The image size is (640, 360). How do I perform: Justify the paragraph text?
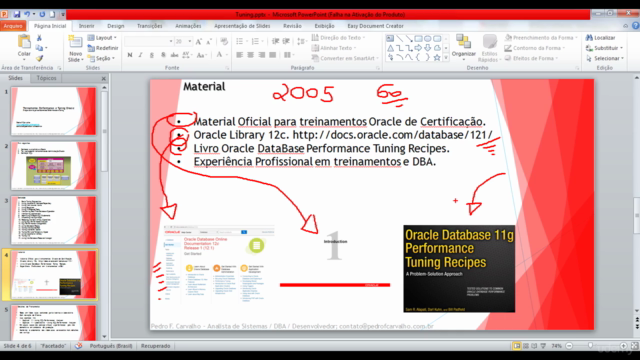click(273, 55)
